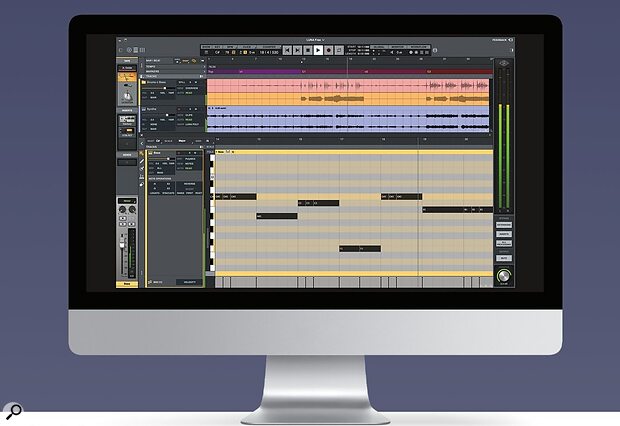Adjust the Bass track volume slider

(168, 159)
